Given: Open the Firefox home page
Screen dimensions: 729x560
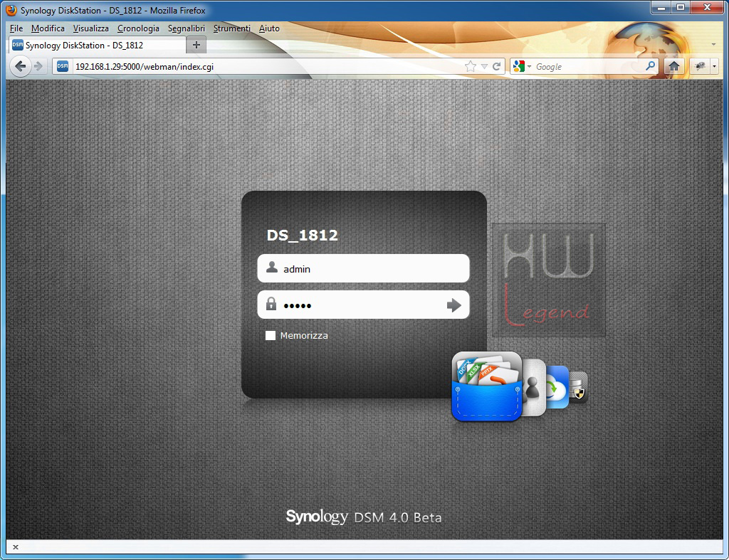Looking at the screenshot, I should point(673,66).
